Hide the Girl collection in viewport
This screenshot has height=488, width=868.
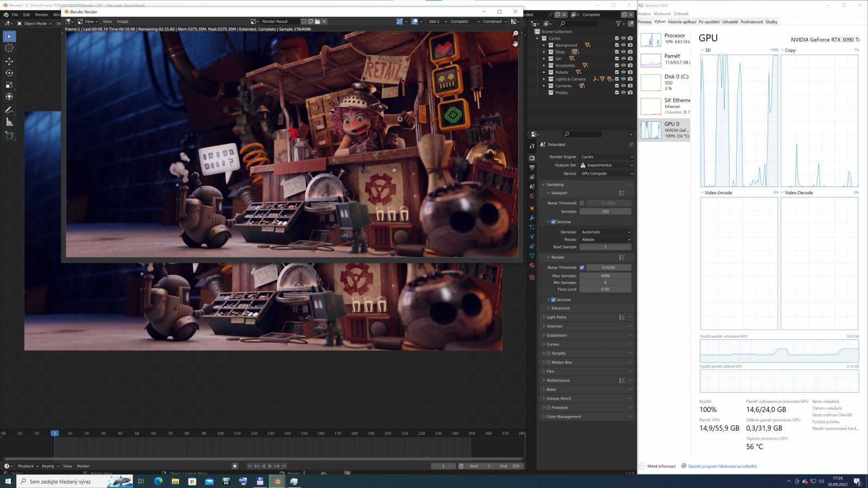tap(623, 59)
